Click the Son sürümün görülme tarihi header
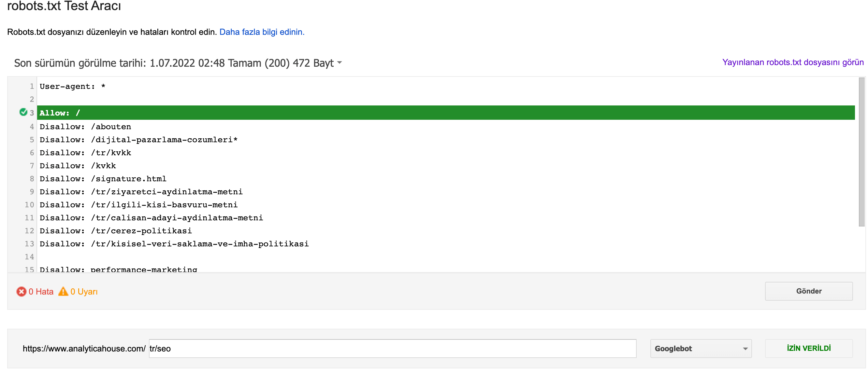Viewport: 868px width, 371px height. pos(174,63)
